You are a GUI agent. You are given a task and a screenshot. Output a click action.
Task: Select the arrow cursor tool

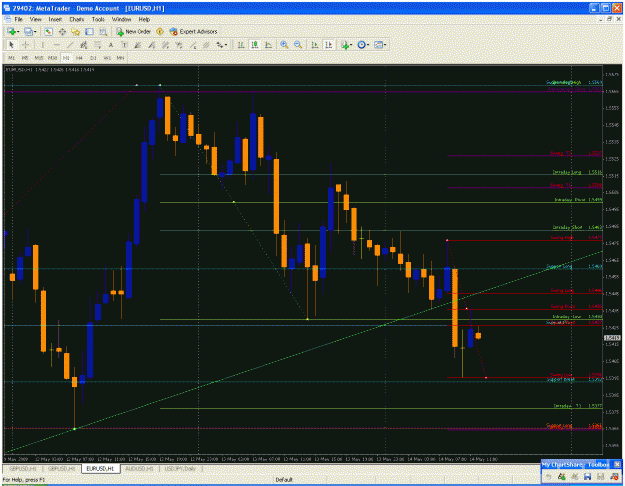click(x=12, y=45)
